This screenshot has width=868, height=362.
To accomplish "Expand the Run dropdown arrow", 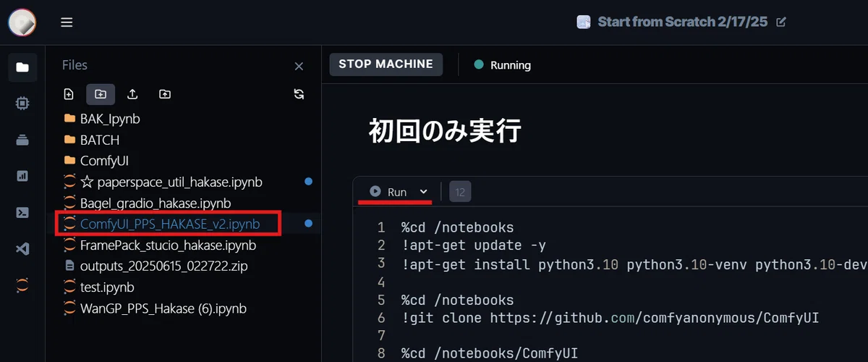I will (x=424, y=192).
